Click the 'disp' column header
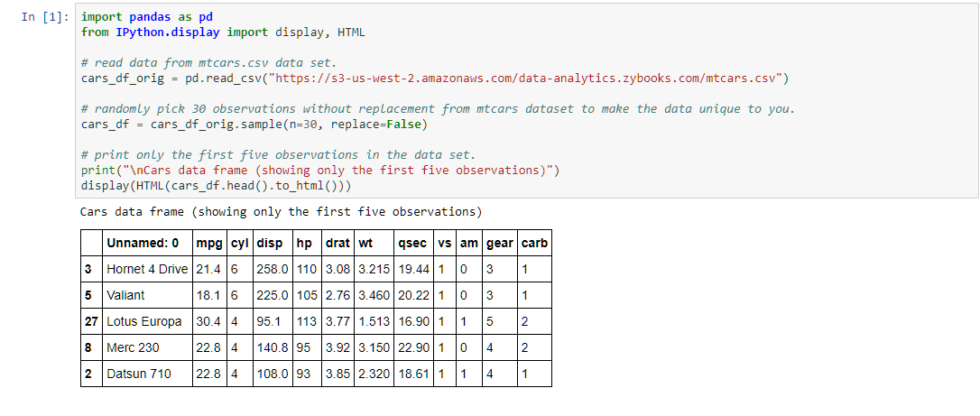This screenshot has width=980, height=416. tap(273, 243)
